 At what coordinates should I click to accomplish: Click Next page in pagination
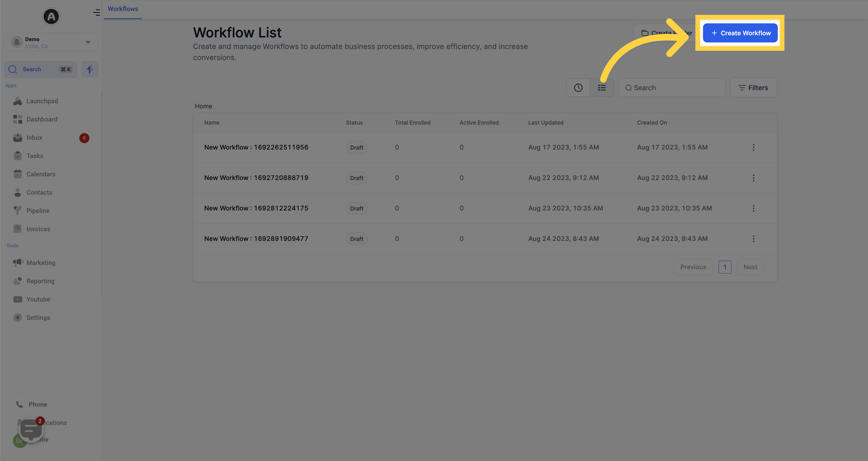[750, 267]
